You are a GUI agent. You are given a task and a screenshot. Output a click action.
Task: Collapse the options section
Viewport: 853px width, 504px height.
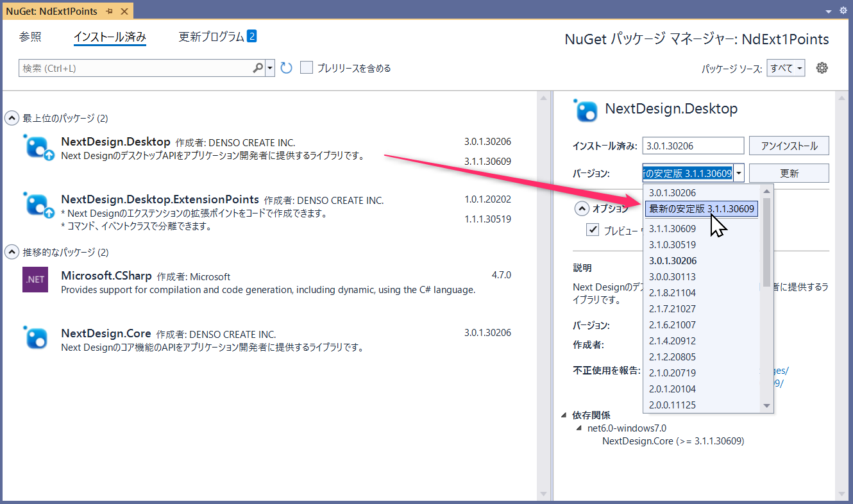pyautogui.click(x=582, y=208)
